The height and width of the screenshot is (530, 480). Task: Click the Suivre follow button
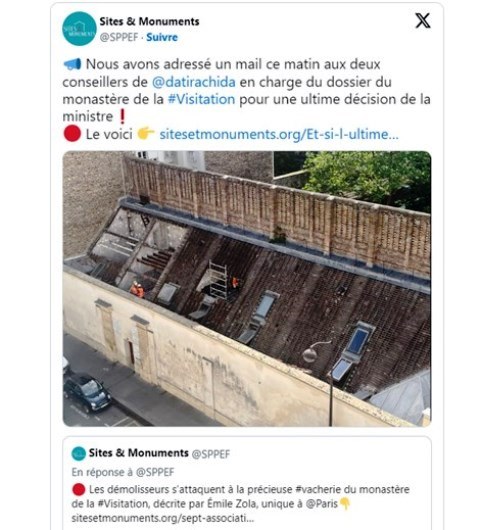162,37
